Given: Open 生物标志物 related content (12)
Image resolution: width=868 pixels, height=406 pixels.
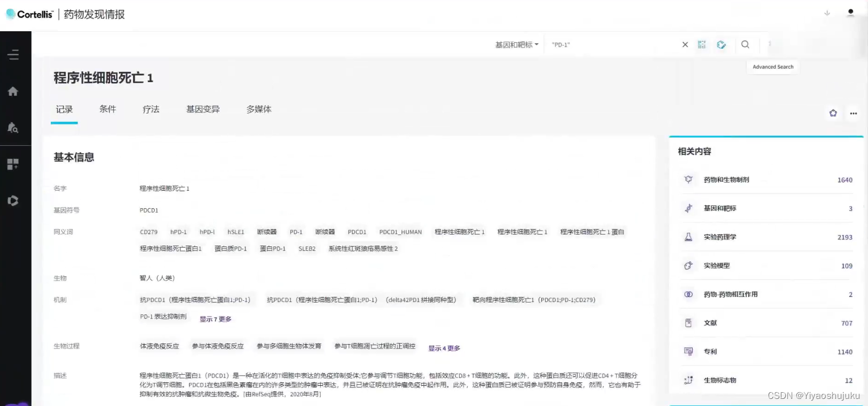Looking at the screenshot, I should [x=766, y=380].
